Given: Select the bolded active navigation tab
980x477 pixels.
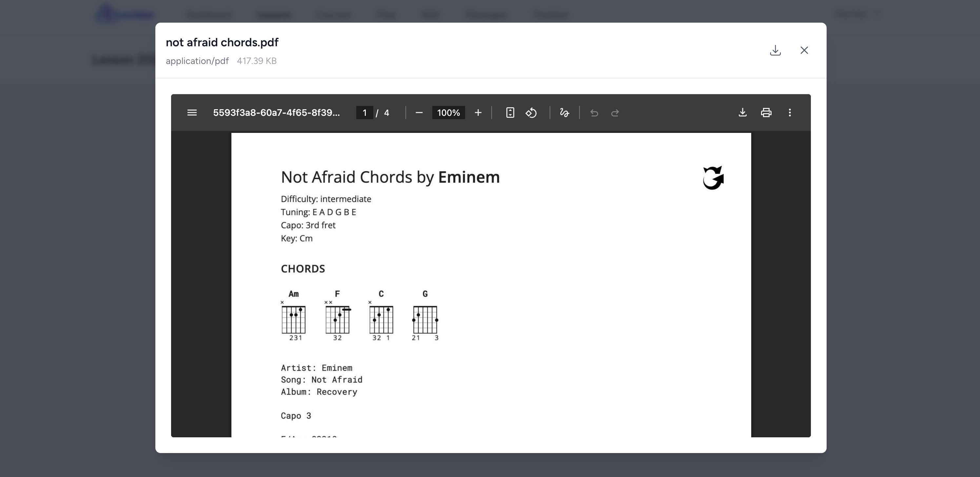Looking at the screenshot, I should (x=274, y=15).
